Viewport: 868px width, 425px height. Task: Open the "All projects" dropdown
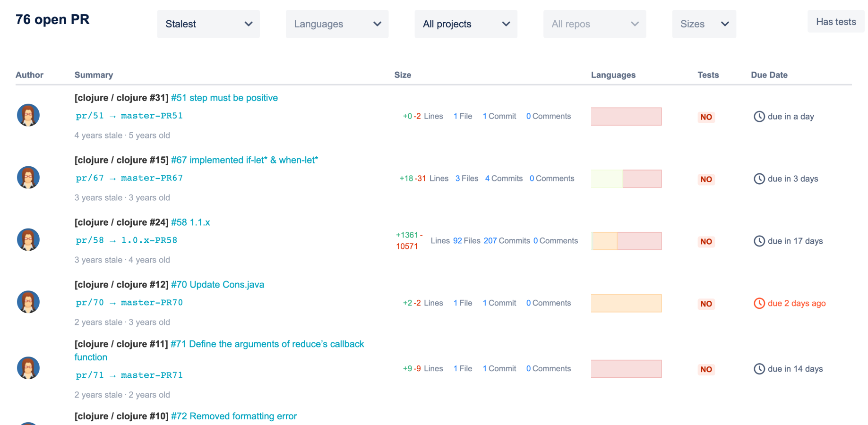pos(465,24)
